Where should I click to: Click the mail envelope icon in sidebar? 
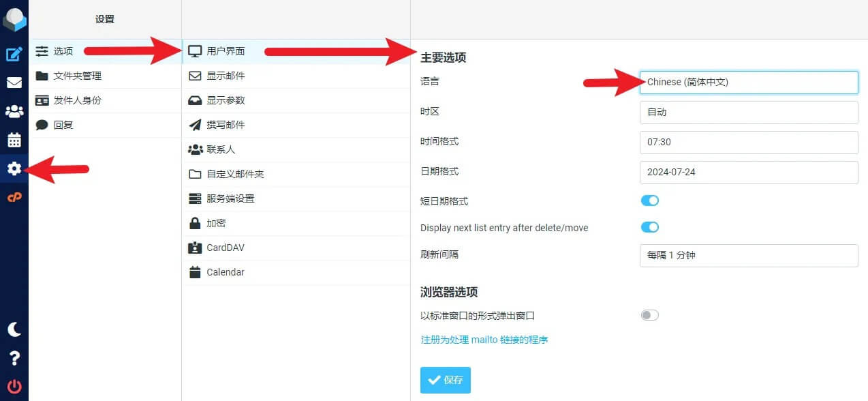(14, 83)
